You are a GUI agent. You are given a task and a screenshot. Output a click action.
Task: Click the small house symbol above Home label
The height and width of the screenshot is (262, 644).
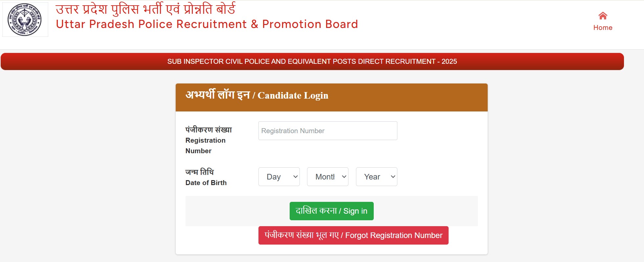click(603, 15)
